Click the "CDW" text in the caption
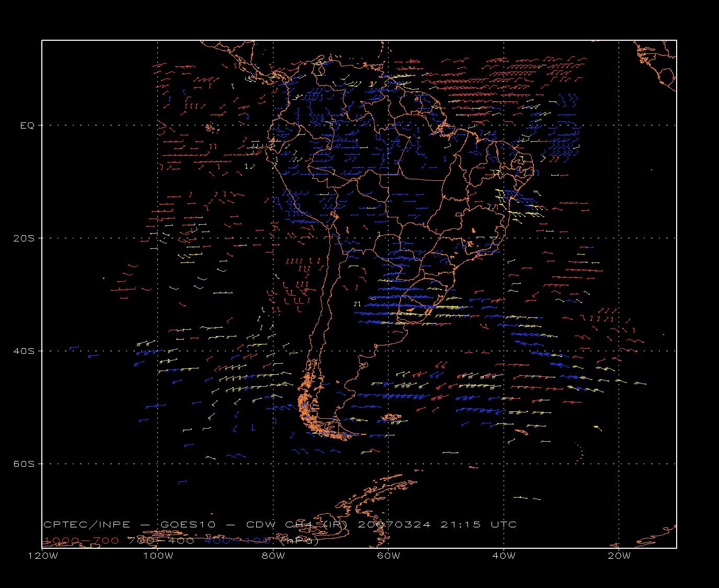Screen dimensions: 719x588 260,525
